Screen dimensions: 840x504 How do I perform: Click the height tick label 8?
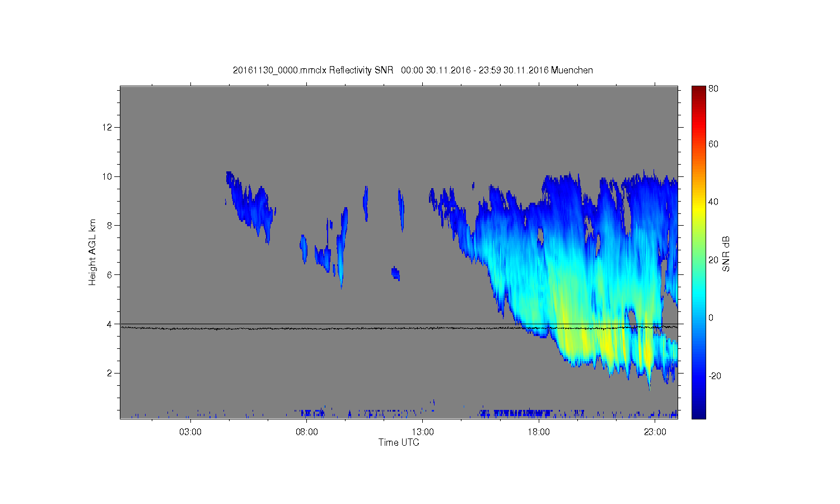click(110, 226)
